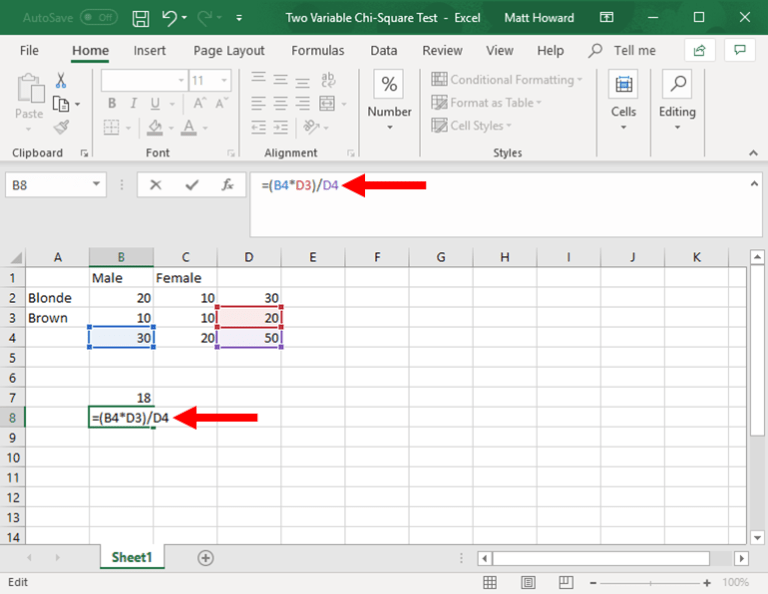The height and width of the screenshot is (594, 768).
Task: Open the Review tab
Action: pyautogui.click(x=442, y=50)
